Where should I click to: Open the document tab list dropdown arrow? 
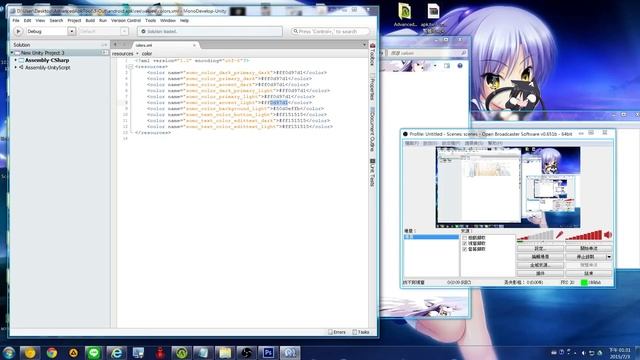(x=364, y=44)
